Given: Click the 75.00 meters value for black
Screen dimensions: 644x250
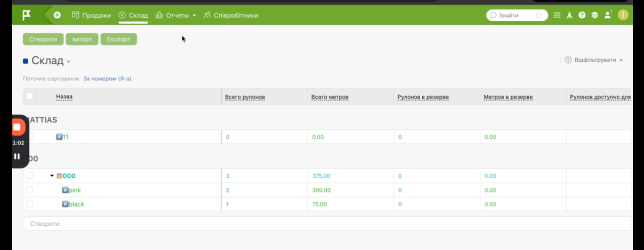Looking at the screenshot, I should (320, 205).
